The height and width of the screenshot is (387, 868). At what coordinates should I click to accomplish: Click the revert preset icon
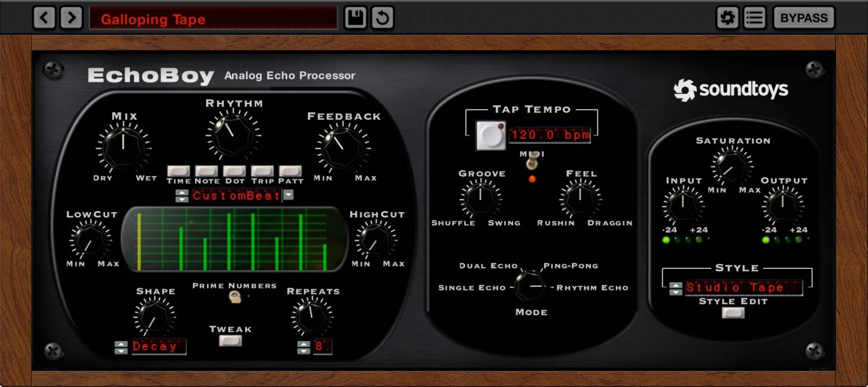click(382, 18)
